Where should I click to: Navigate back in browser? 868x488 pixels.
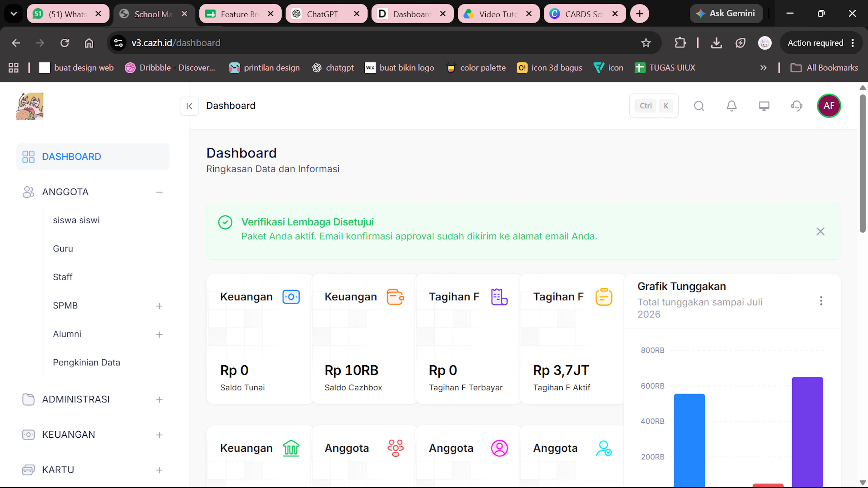pyautogui.click(x=16, y=43)
